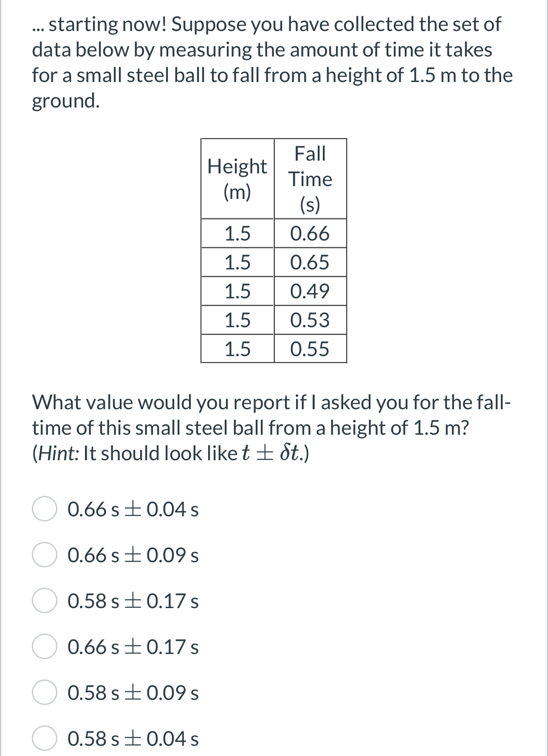Click the table cell showing 0.66
548x756 pixels.
coord(311,233)
